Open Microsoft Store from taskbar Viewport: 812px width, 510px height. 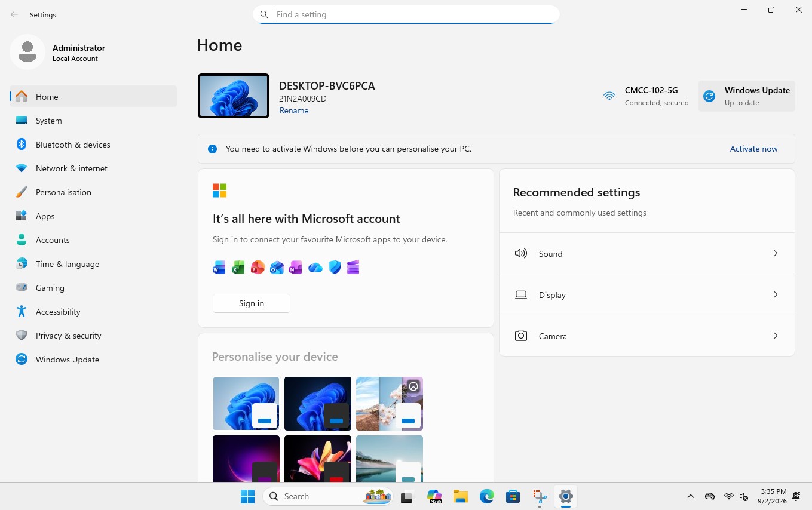[x=513, y=496]
